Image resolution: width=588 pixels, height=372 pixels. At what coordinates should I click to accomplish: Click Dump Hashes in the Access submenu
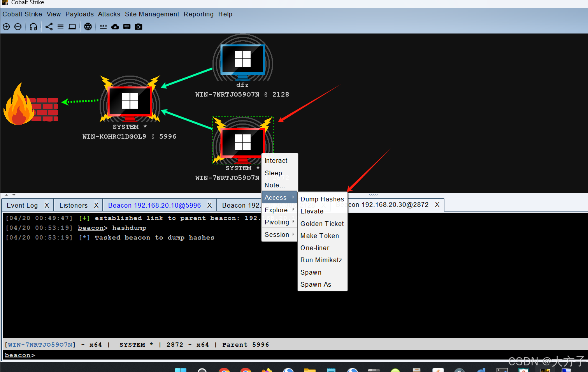tap(322, 199)
